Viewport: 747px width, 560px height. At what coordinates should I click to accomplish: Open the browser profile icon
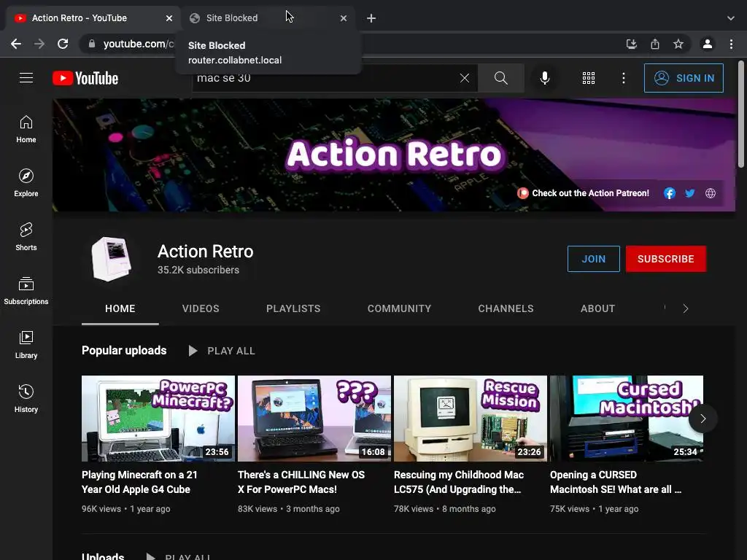click(x=708, y=44)
